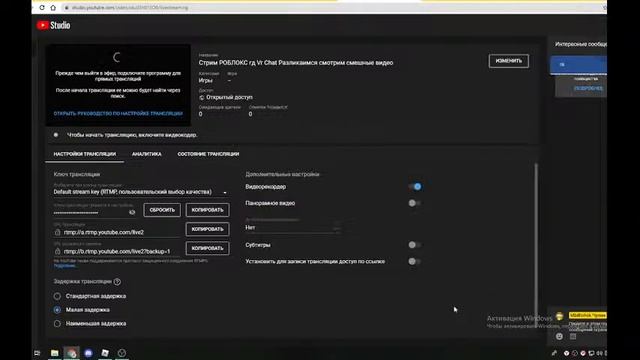Image resolution: width=640 pixels, height=360 pixels.
Task: Click the vertical scrollbar of settings panel
Action: (536, 244)
